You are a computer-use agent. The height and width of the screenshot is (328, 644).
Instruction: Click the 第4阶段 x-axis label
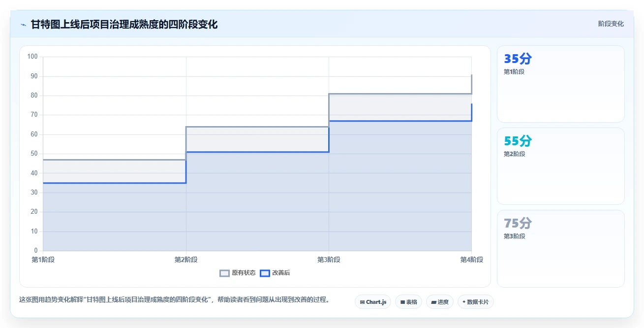[x=471, y=260]
